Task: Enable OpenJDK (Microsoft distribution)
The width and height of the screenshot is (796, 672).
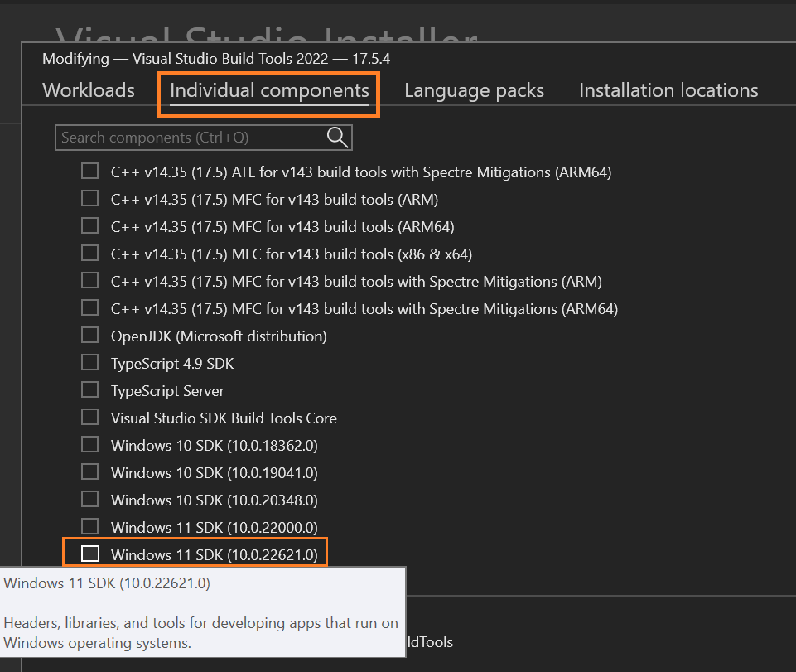Action: (90, 335)
